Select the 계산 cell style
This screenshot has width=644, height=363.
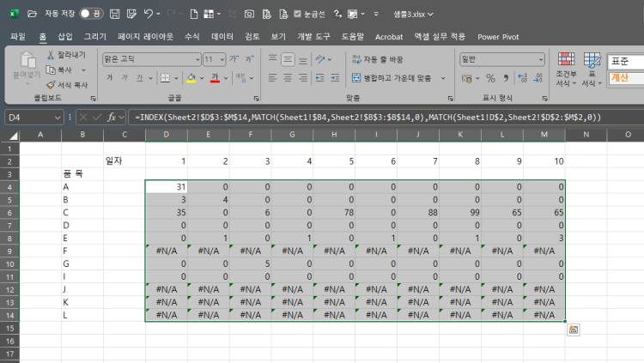coord(624,78)
